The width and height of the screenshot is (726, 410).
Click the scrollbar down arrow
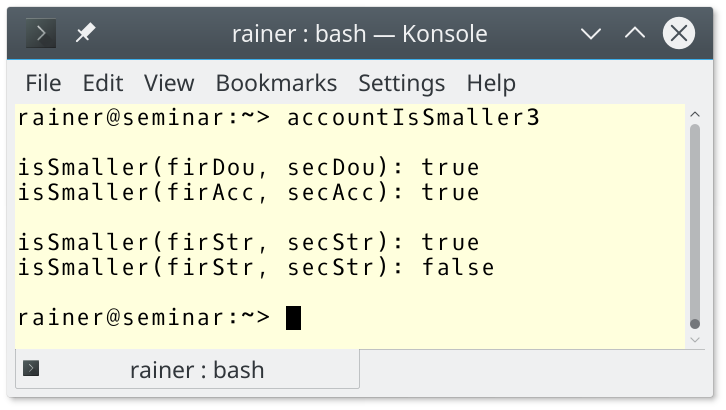click(695, 340)
